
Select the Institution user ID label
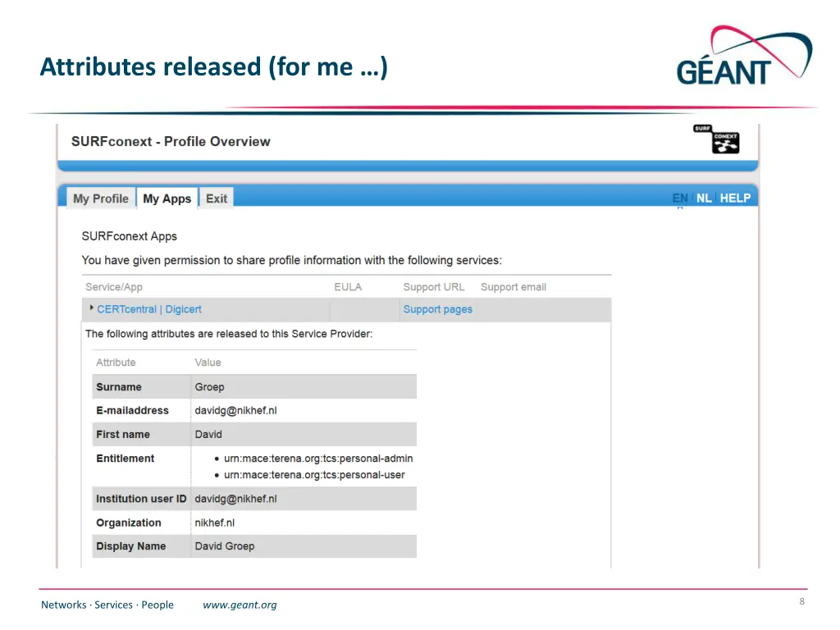pos(141,499)
